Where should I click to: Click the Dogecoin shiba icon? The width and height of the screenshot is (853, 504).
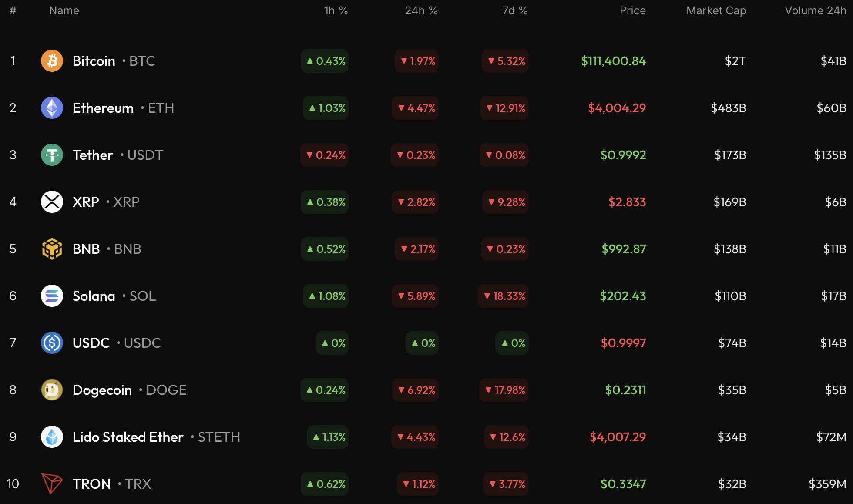52,390
